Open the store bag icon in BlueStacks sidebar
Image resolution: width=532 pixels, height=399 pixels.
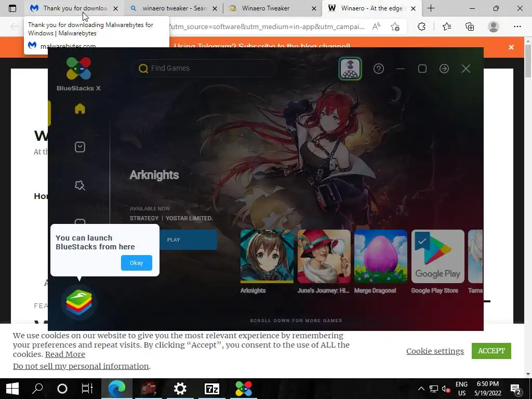[x=79, y=147]
